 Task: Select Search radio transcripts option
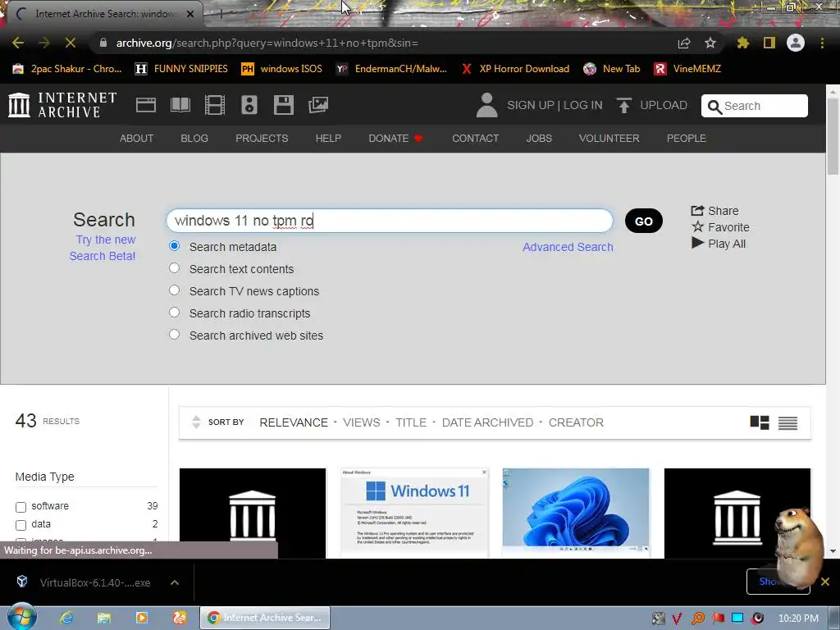tap(174, 312)
